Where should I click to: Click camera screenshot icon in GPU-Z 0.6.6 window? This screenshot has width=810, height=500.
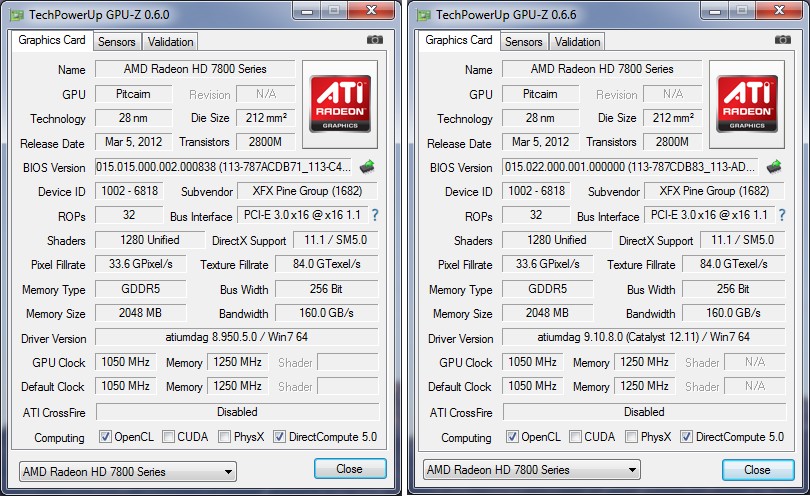(782, 40)
